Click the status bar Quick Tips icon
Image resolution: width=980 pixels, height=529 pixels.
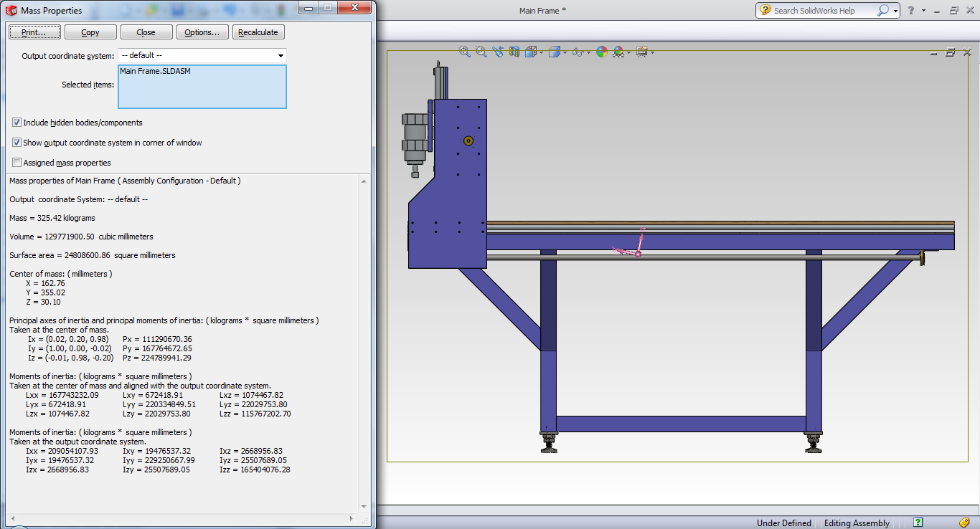coord(918,523)
